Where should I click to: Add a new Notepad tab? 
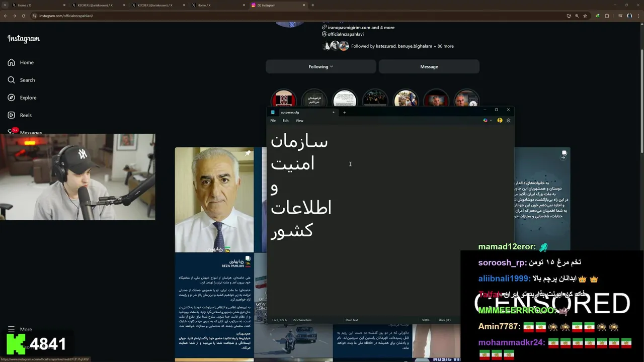coord(344,113)
